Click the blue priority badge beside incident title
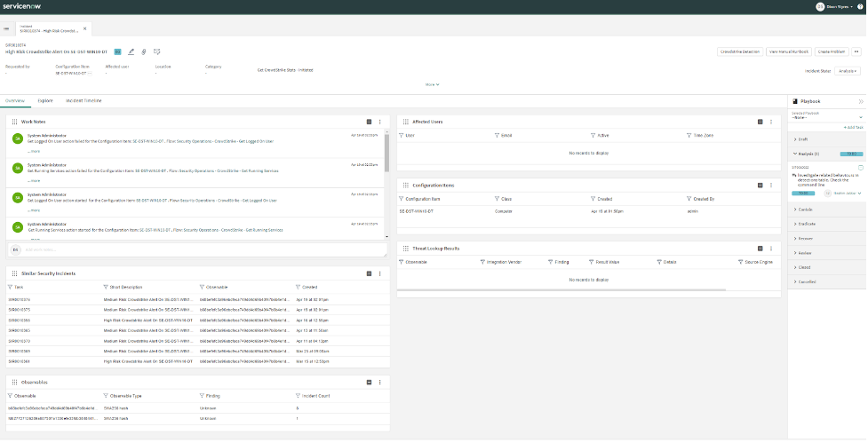The image size is (868, 443). coord(117,52)
